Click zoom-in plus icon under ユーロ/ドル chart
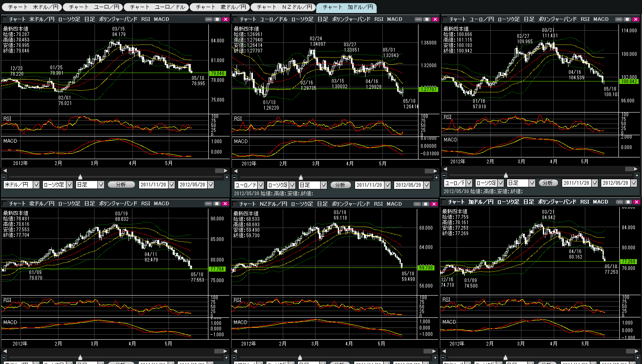This screenshot has width=642, height=364. point(436,178)
